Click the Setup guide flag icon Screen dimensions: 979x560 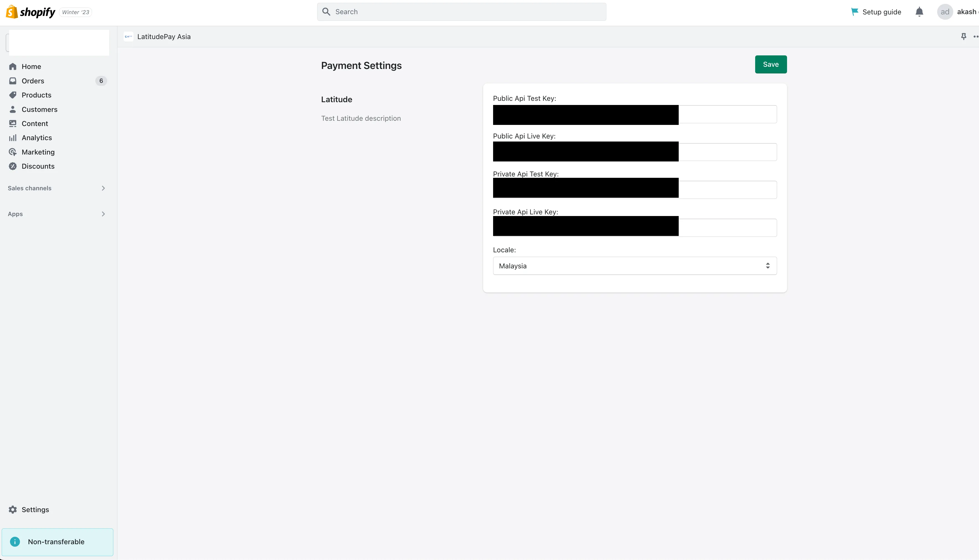pos(855,12)
